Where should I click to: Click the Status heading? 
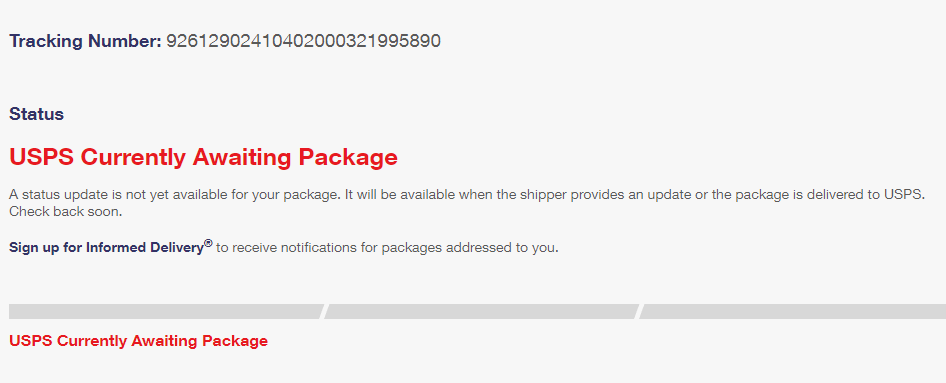click(36, 114)
